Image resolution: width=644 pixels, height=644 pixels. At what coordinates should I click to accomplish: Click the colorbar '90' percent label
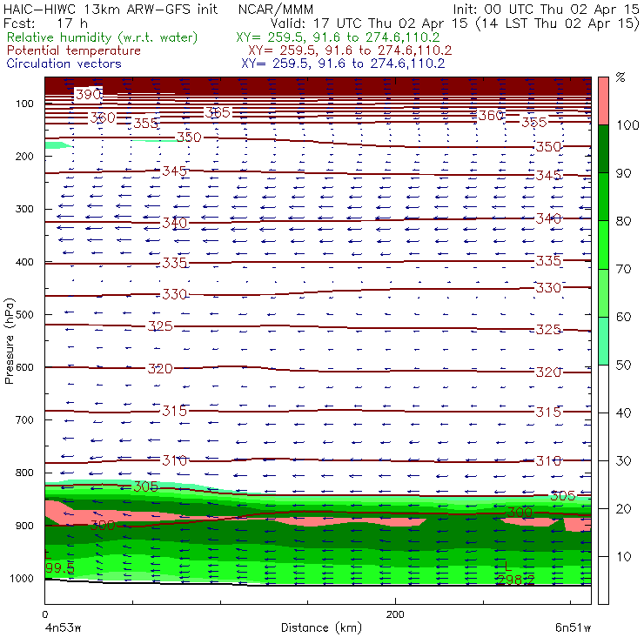tap(623, 173)
